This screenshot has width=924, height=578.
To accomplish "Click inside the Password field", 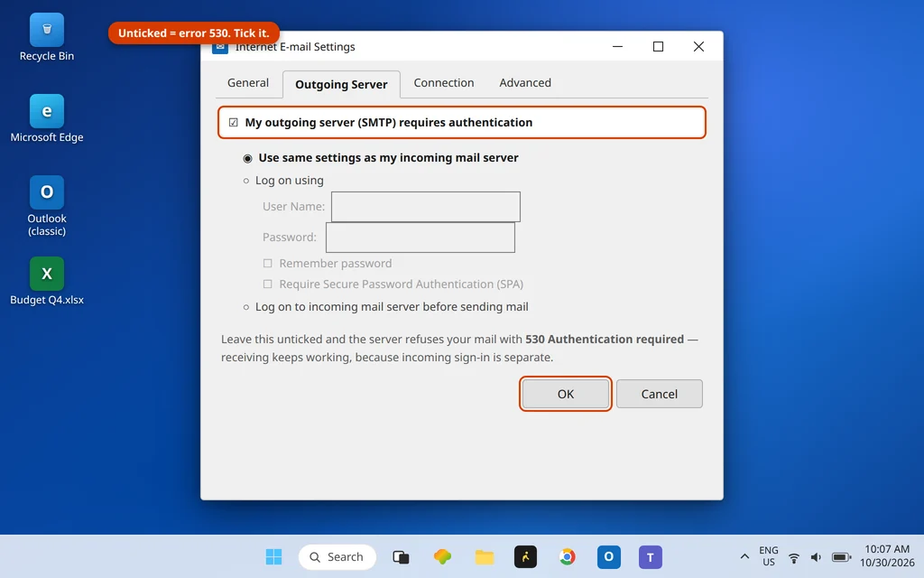I will pos(420,238).
